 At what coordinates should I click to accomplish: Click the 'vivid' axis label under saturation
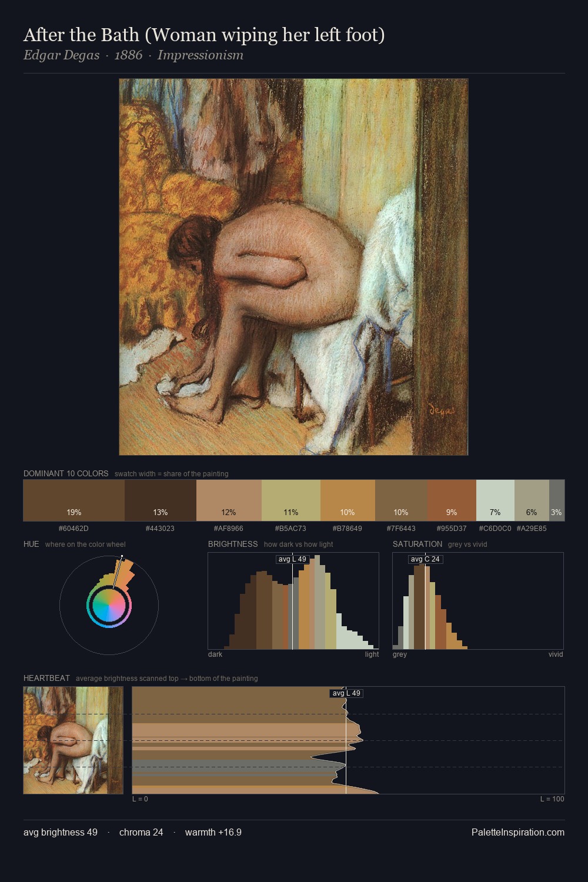556,654
